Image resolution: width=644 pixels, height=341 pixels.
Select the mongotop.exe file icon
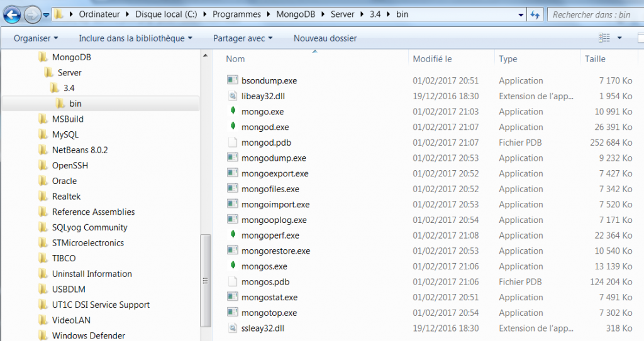[233, 312]
